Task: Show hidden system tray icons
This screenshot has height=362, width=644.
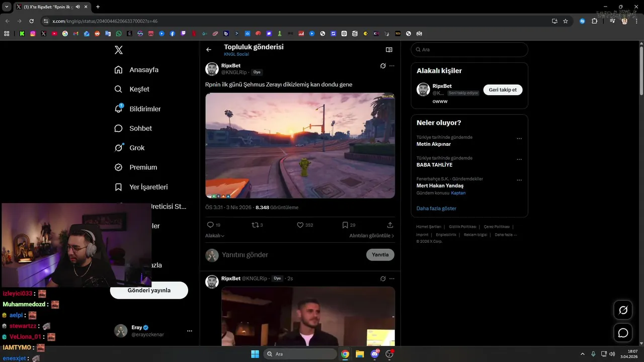Action: [583, 354]
